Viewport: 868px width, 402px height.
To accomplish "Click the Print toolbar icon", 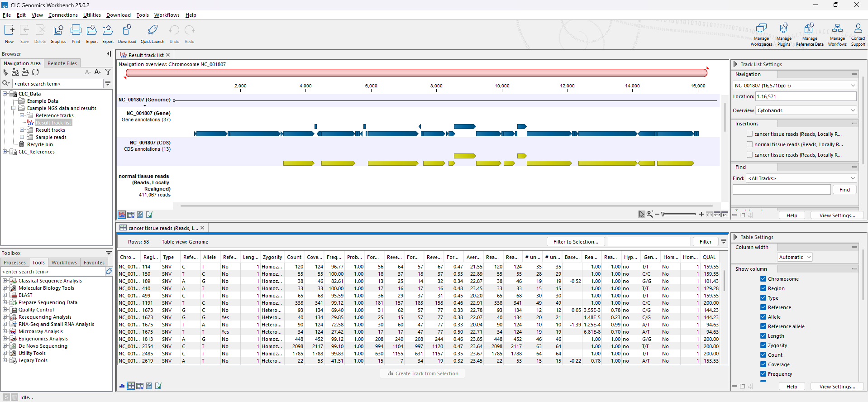I will tap(76, 31).
